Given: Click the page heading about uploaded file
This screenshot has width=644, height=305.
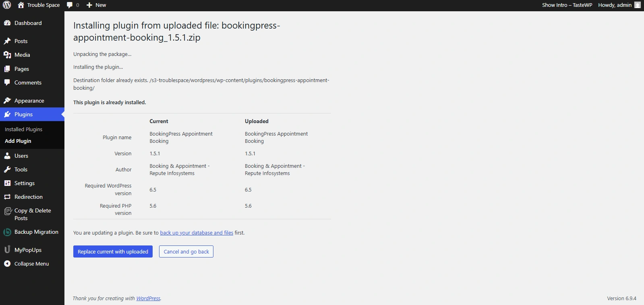Looking at the screenshot, I should tap(176, 31).
